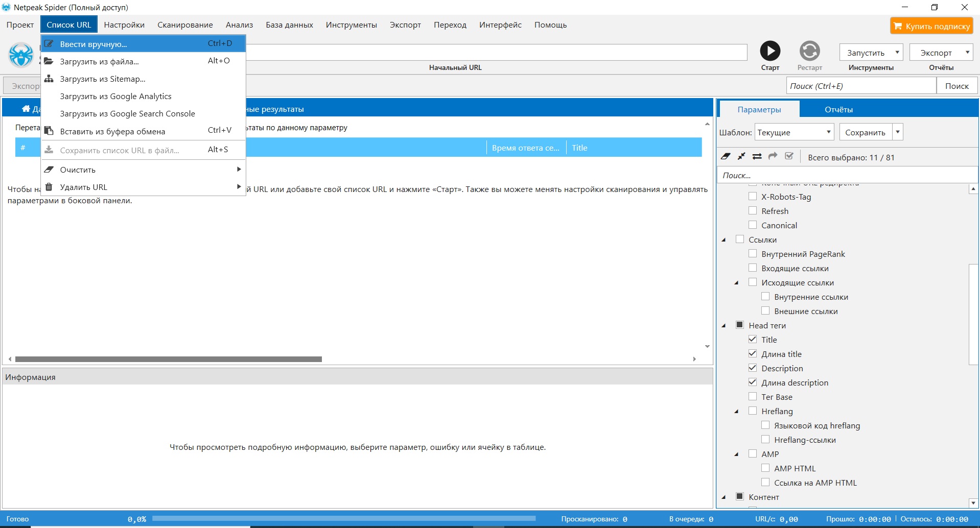980x528 pixels.
Task: Select the Параметры tab
Action: 759,110
